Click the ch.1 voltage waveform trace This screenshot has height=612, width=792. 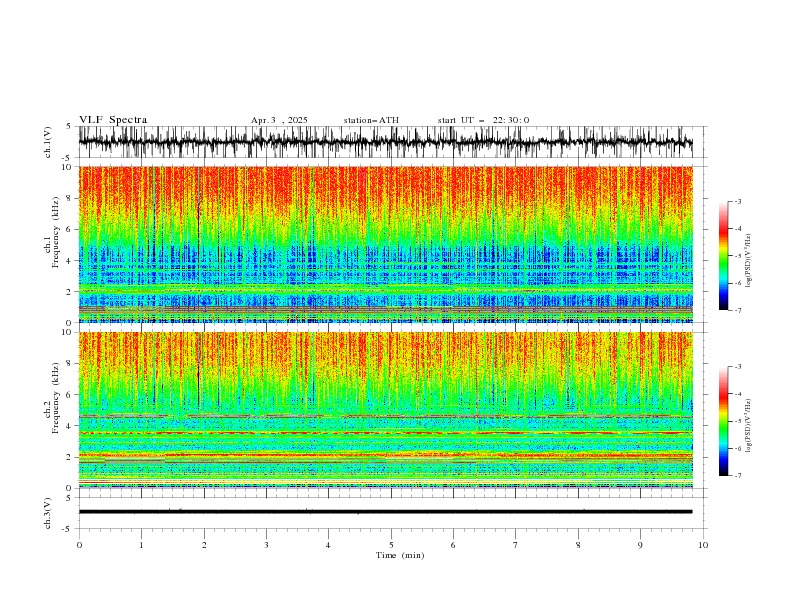click(385, 142)
